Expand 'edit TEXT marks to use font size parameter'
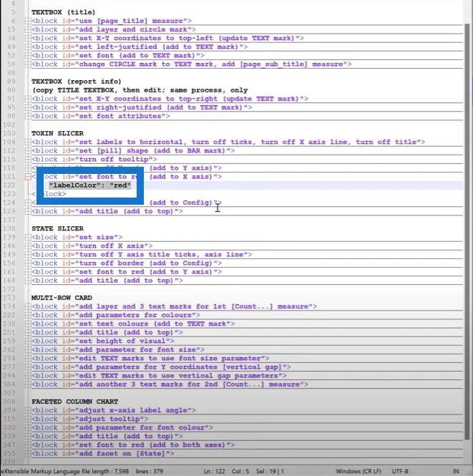Screen dimensions: 473x476 point(28,358)
